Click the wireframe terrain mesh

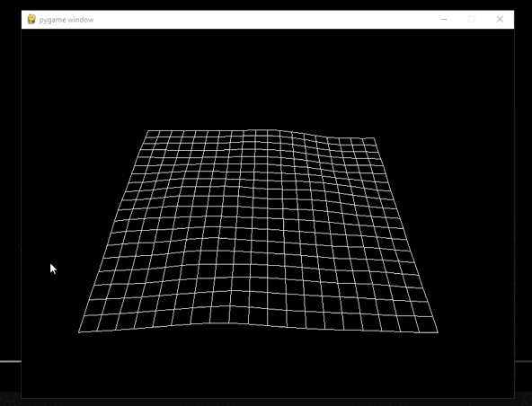[x=258, y=231]
